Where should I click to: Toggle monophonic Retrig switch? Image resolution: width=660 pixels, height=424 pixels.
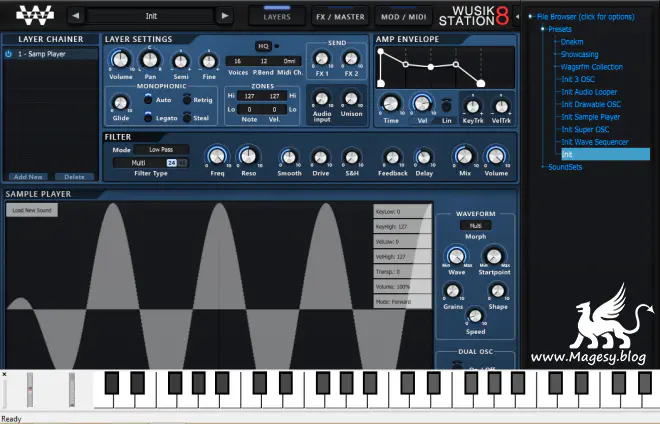[x=187, y=99]
